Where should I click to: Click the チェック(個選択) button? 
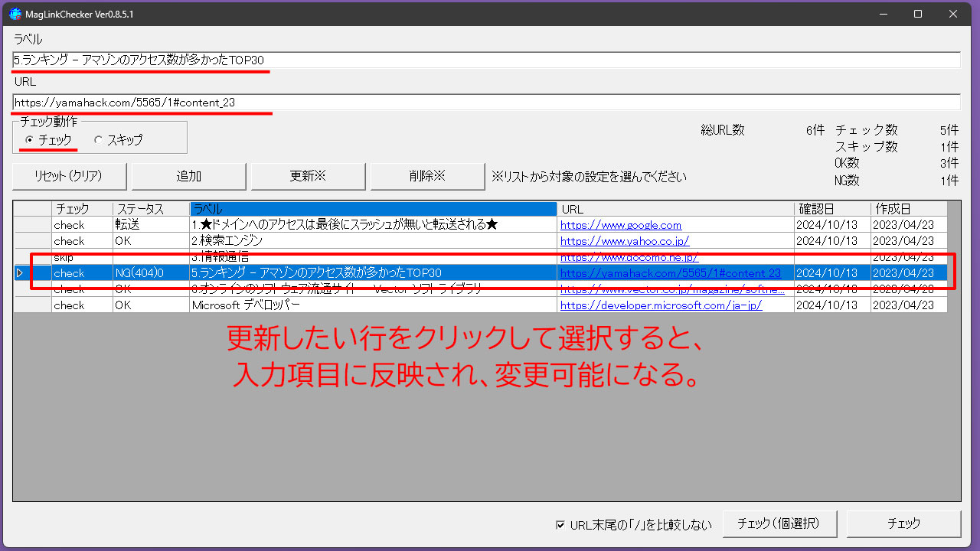point(779,524)
